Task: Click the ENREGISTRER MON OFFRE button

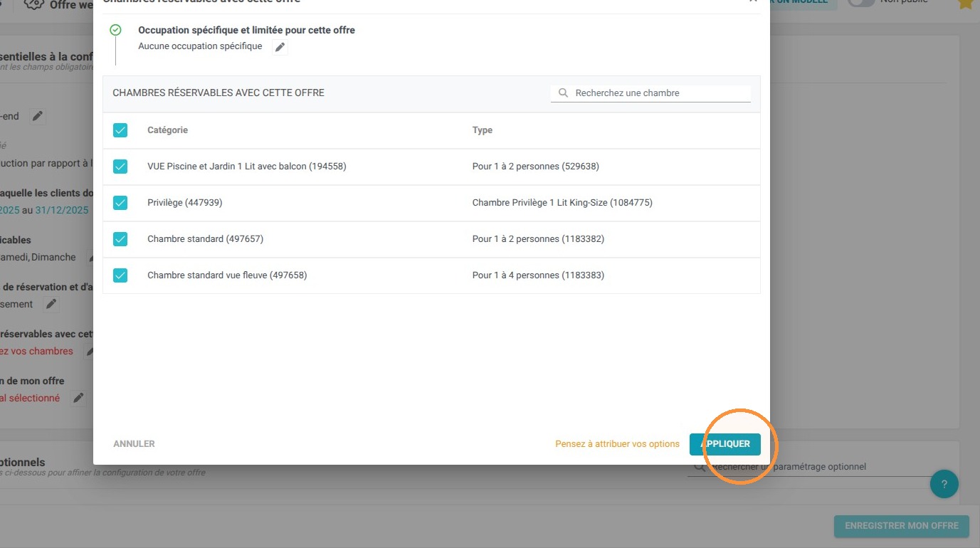Action: [902, 526]
